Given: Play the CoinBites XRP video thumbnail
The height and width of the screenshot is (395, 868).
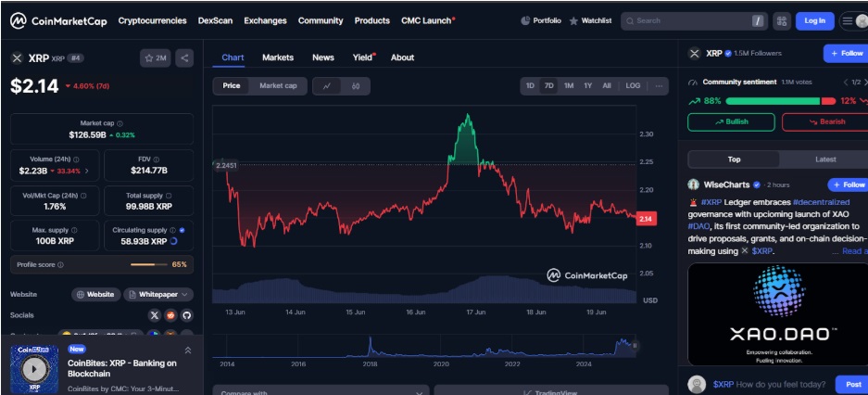Looking at the screenshot, I should pyautogui.click(x=34, y=367).
